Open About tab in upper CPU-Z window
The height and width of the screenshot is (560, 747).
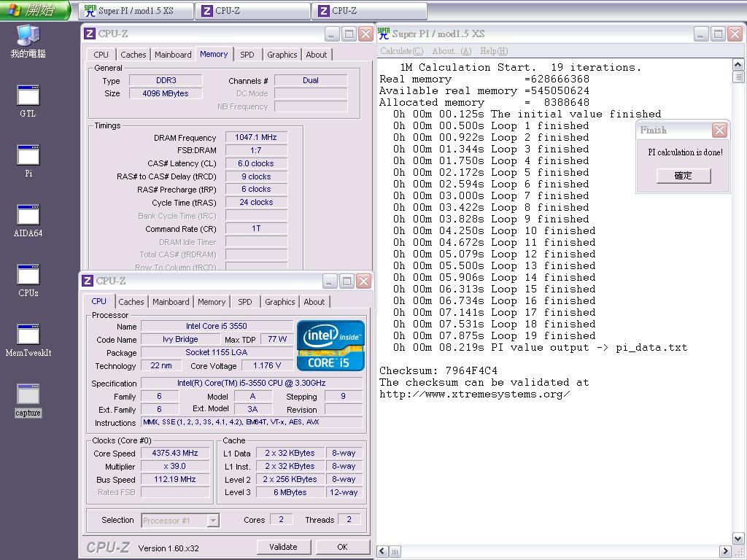point(317,55)
